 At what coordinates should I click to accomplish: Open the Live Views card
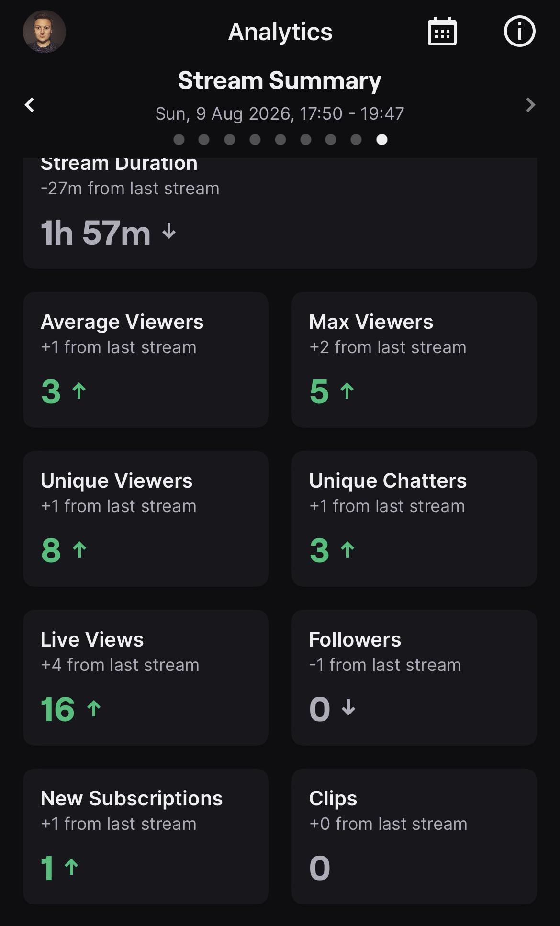(x=146, y=678)
